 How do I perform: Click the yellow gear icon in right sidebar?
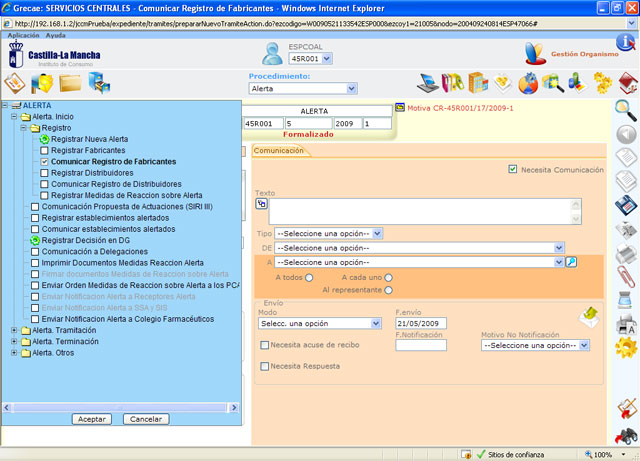coord(626,347)
